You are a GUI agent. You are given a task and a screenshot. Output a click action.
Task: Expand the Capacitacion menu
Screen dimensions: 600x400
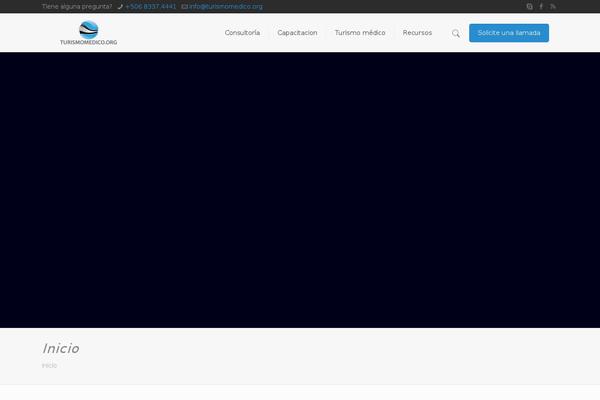click(x=297, y=33)
